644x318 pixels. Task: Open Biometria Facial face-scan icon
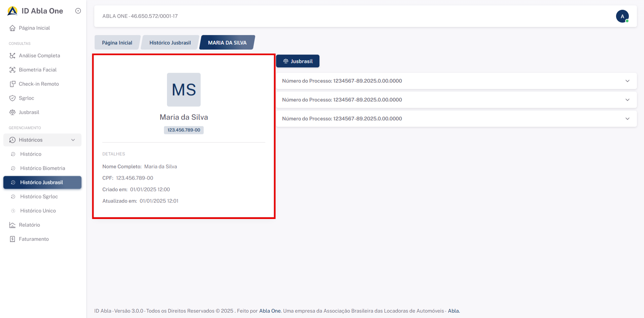pyautogui.click(x=12, y=70)
